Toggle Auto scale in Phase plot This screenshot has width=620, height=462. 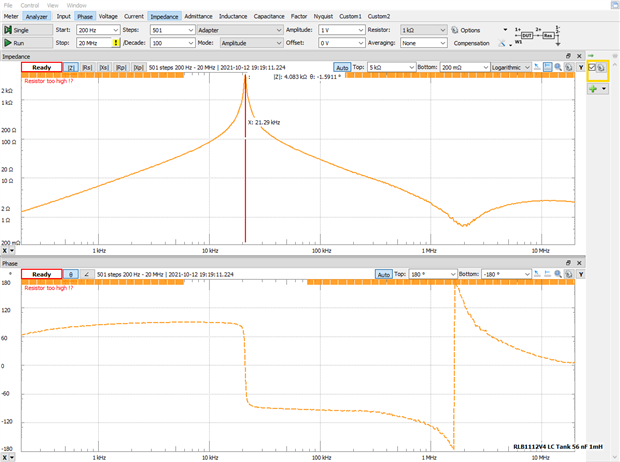383,274
